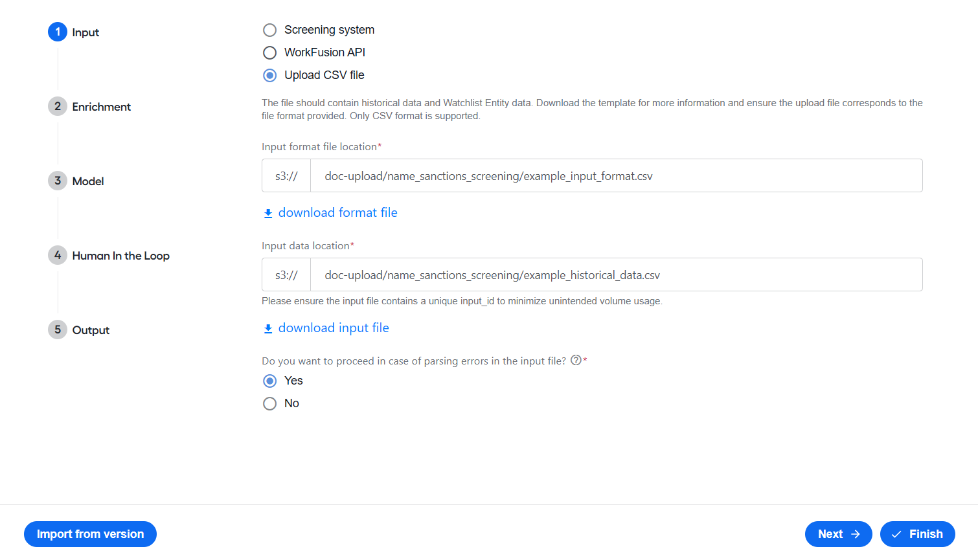Select Yes for proceeding on parsing errors
This screenshot has height=560, width=978.
coord(270,381)
